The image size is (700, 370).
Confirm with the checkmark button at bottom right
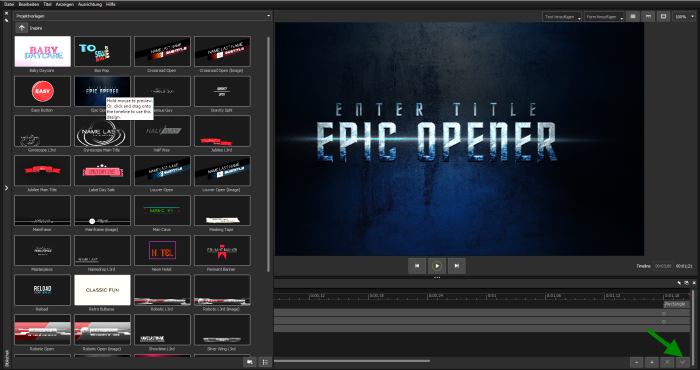(x=682, y=362)
